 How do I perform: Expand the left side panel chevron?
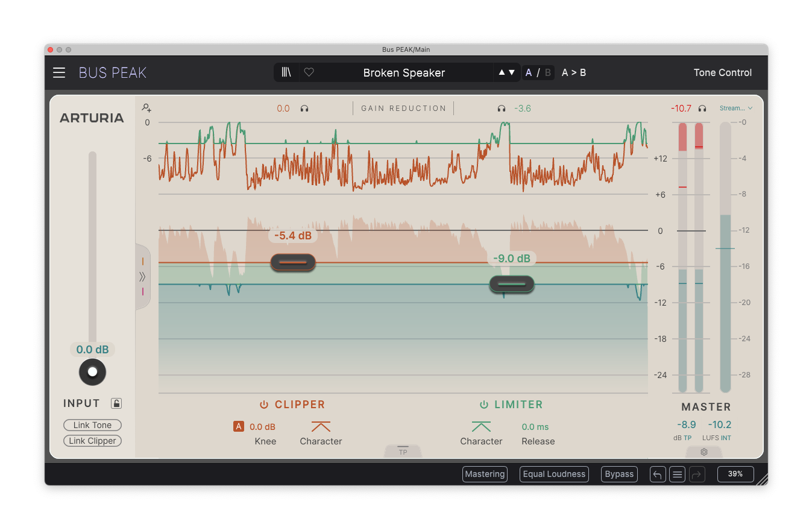[143, 277]
